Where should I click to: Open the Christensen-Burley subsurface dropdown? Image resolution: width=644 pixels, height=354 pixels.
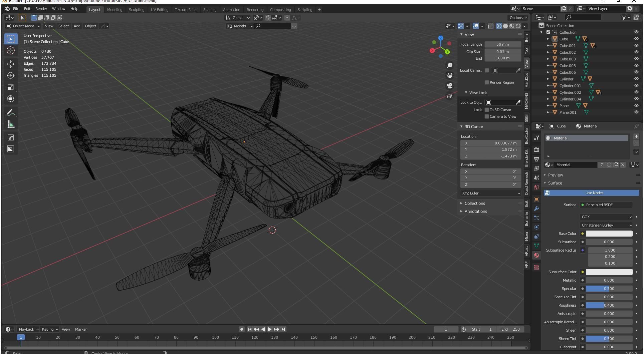pyautogui.click(x=606, y=225)
